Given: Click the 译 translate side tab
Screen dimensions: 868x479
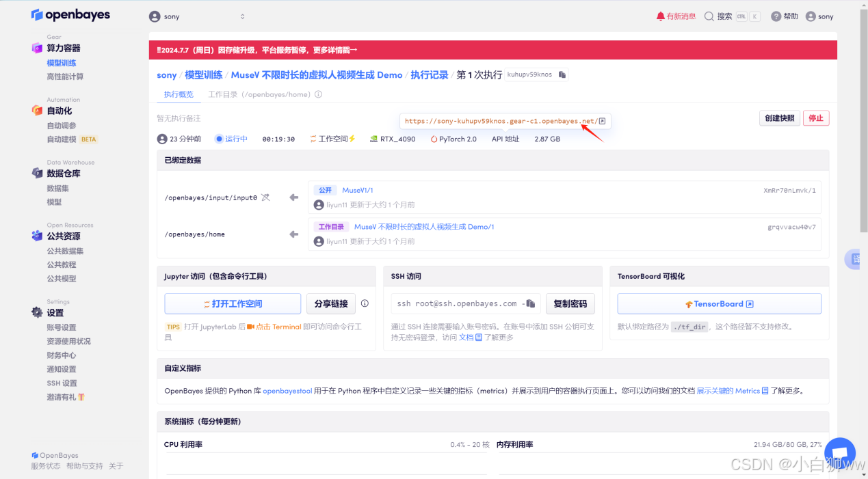Looking at the screenshot, I should point(854,259).
